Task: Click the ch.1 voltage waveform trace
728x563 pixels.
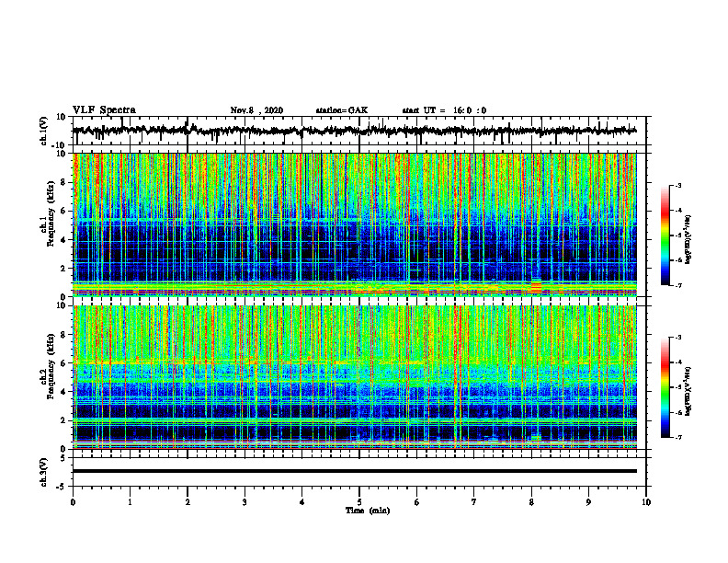Action: tap(354, 131)
